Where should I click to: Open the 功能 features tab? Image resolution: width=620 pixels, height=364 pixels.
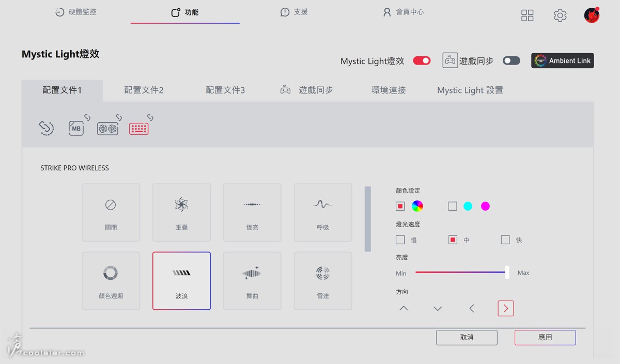pyautogui.click(x=185, y=12)
